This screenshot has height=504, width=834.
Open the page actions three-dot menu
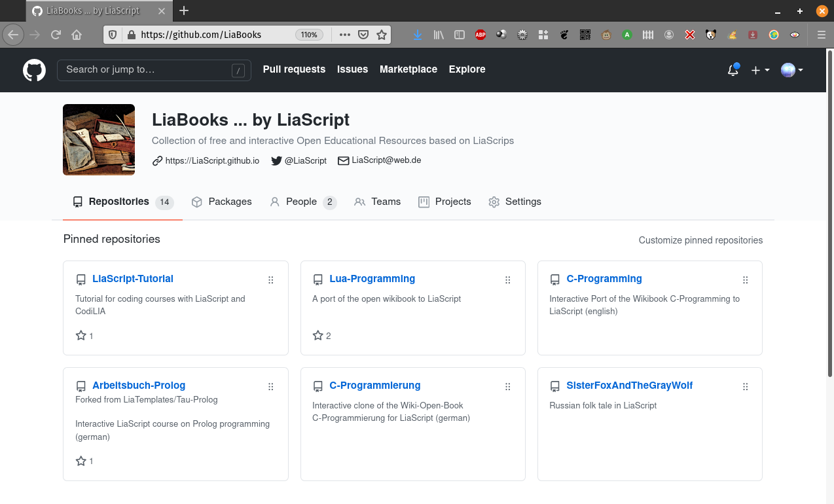(345, 35)
